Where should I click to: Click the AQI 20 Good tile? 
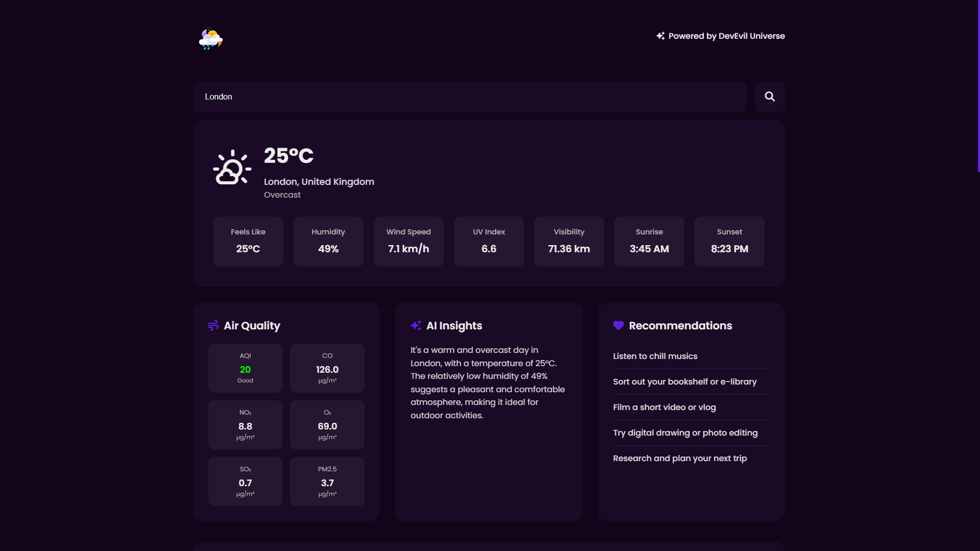pos(245,368)
